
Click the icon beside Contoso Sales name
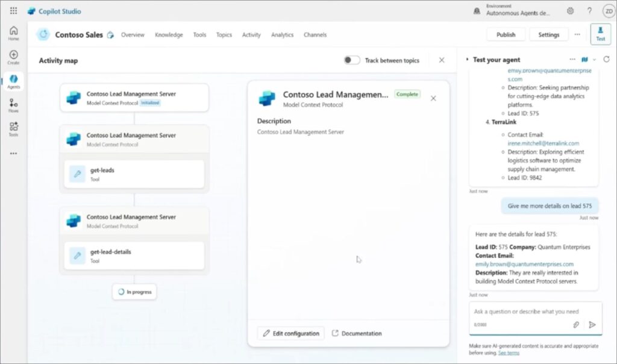pyautogui.click(x=111, y=35)
